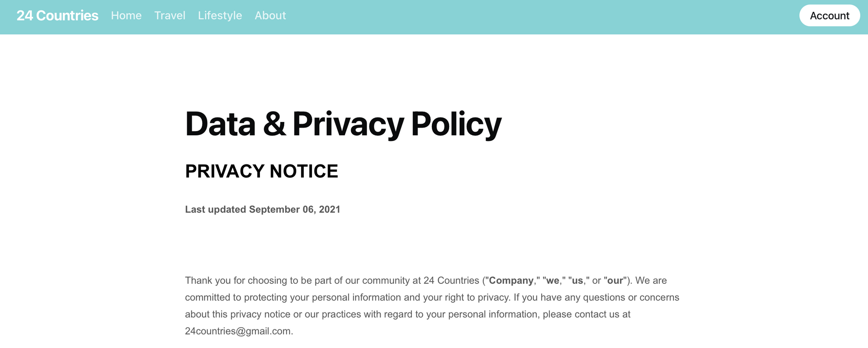Open the Travel section
The image size is (868, 348).
pos(170,16)
